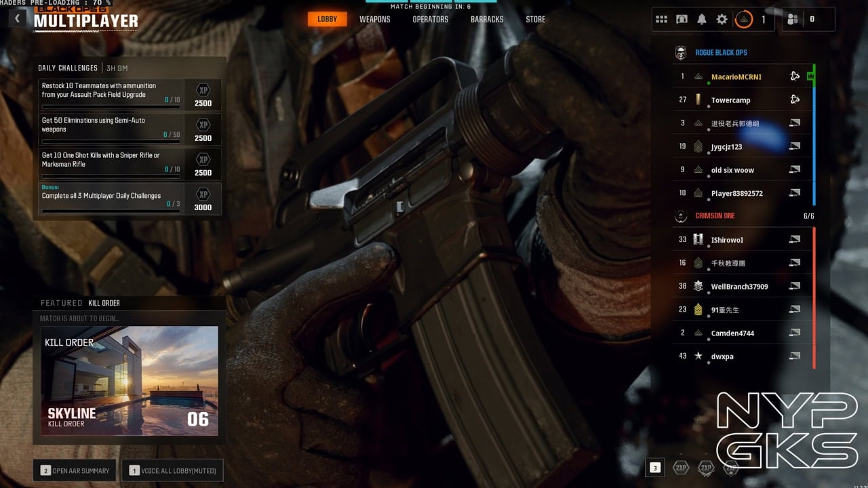Click the rank insignia next to Towercamp
This screenshot has height=488, width=868.
(698, 100)
